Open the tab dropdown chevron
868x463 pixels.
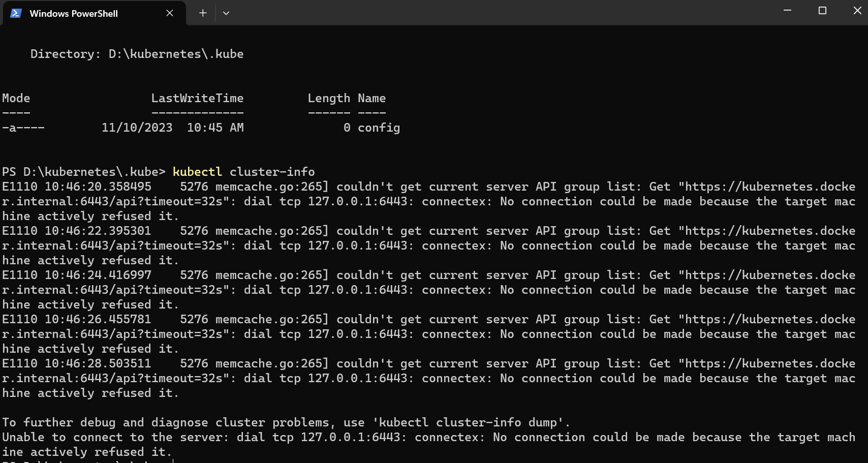[226, 13]
